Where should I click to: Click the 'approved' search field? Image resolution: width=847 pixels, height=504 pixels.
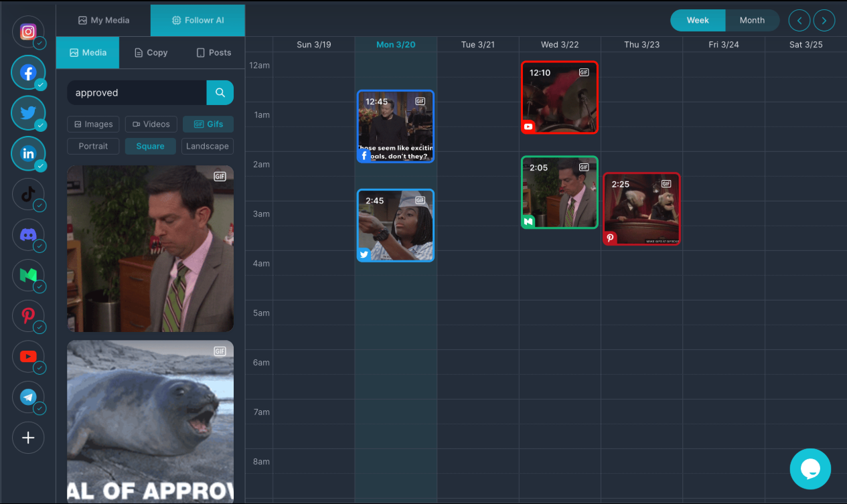[137, 92]
